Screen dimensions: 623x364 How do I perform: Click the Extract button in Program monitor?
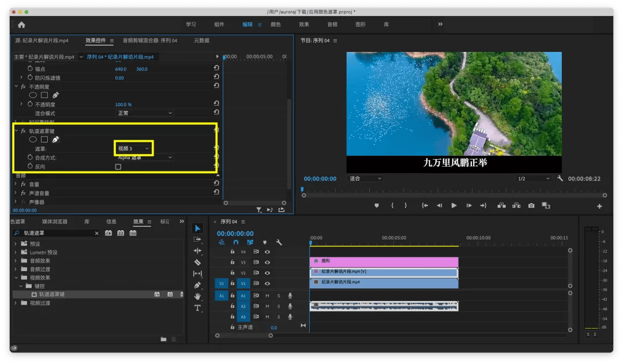pos(516,205)
